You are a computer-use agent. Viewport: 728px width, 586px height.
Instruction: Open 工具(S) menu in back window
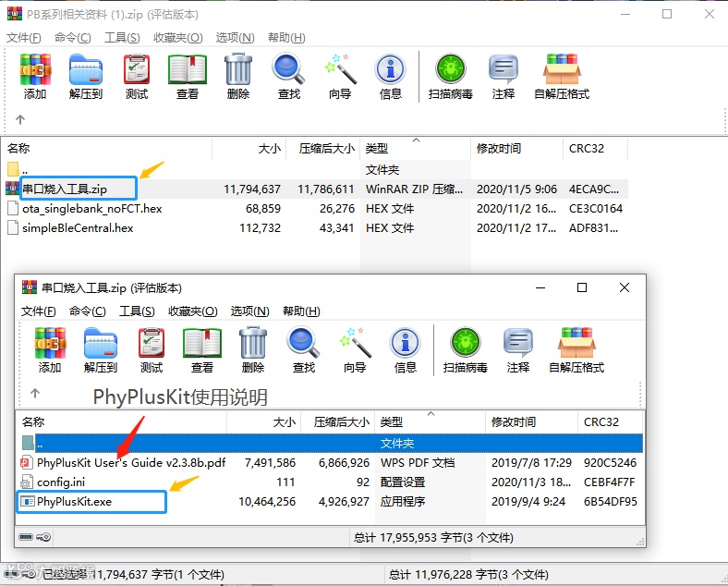[122, 38]
